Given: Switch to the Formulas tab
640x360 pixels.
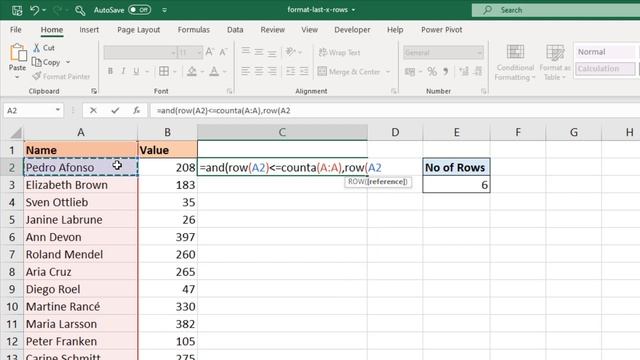Looking at the screenshot, I should pyautogui.click(x=193, y=30).
